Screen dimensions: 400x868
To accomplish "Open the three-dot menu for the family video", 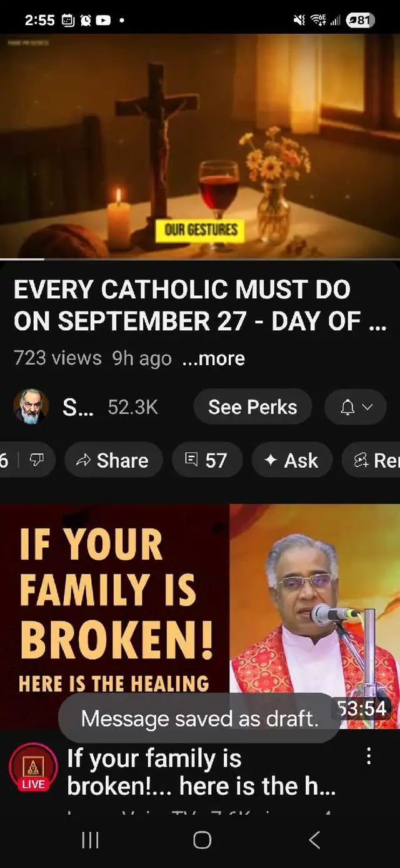I will pyautogui.click(x=369, y=756).
